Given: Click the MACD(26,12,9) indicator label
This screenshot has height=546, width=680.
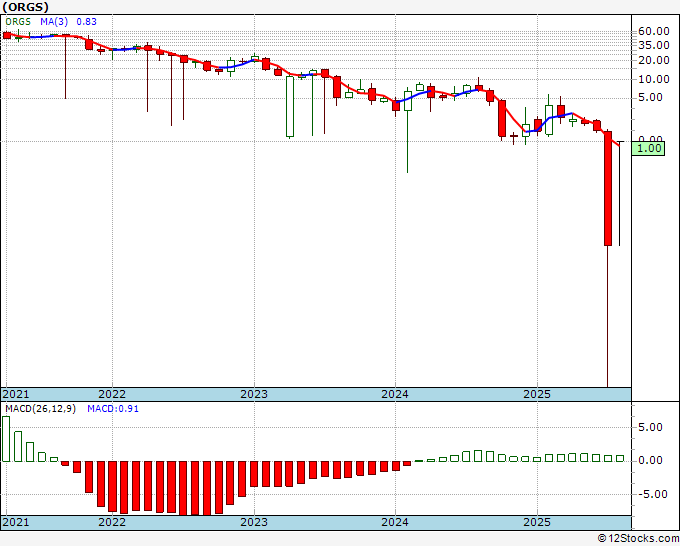Looking at the screenshot, I should 40,409.
